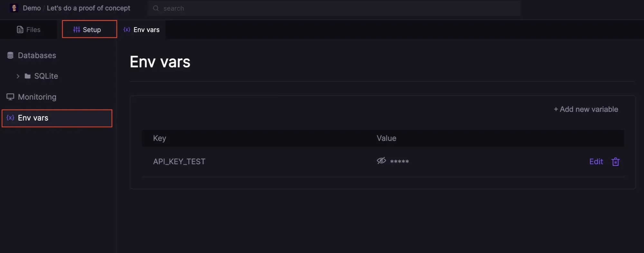Edit the API_KEY_TEST variable
The width and height of the screenshot is (644, 253).
596,162
